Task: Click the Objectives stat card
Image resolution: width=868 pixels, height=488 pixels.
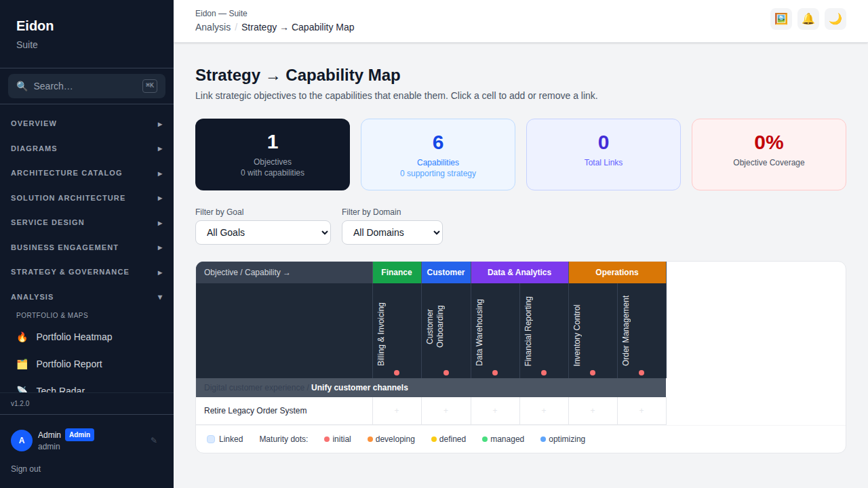Action: 273,155
